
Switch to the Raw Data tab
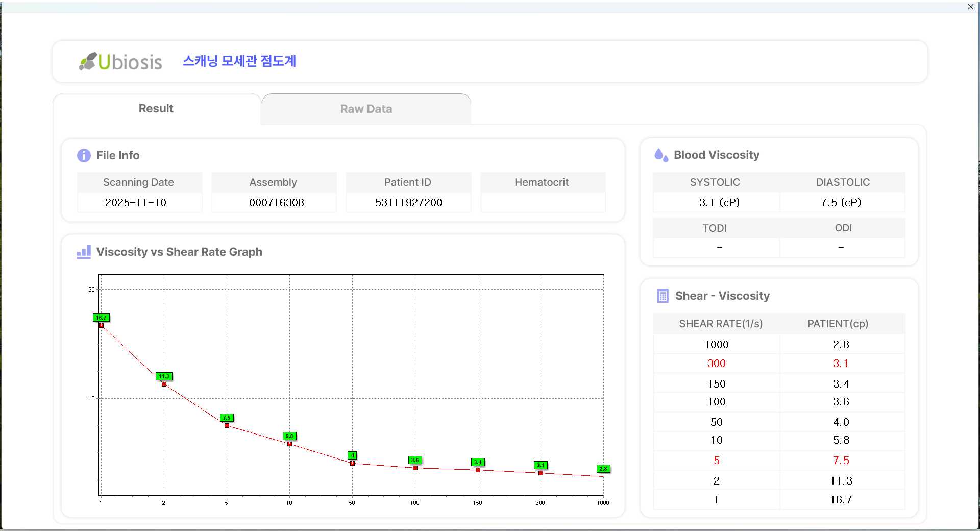tap(366, 109)
